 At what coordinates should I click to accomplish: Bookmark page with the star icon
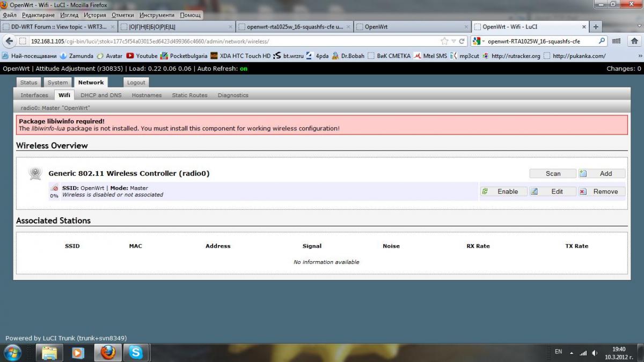444,41
